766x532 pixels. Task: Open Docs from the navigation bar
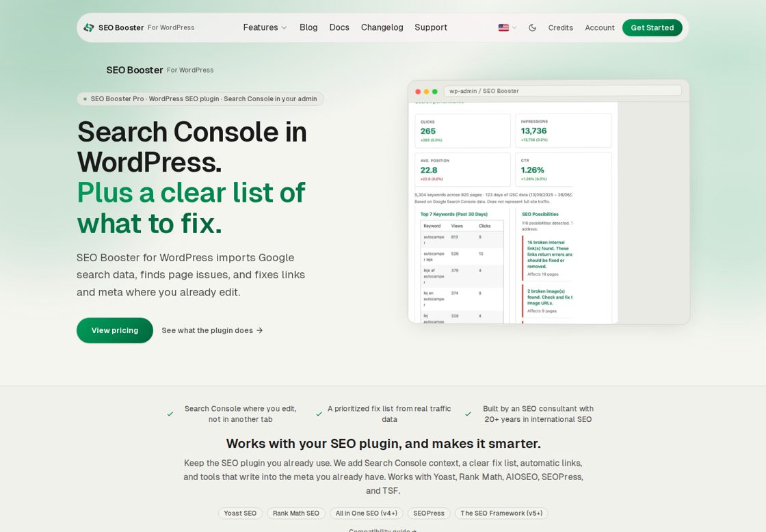tap(339, 27)
